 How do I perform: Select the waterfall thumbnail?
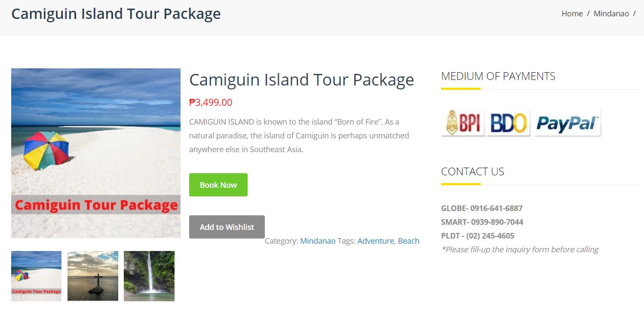click(x=149, y=276)
